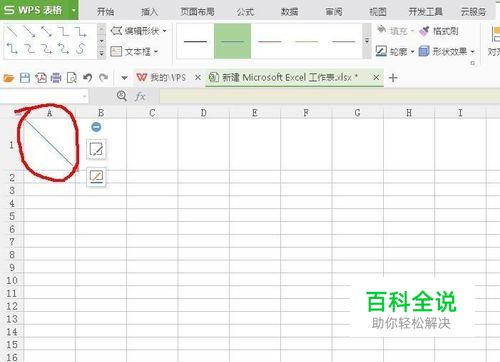Click the redo arrow
This screenshot has width=500, height=362.
click(104, 78)
